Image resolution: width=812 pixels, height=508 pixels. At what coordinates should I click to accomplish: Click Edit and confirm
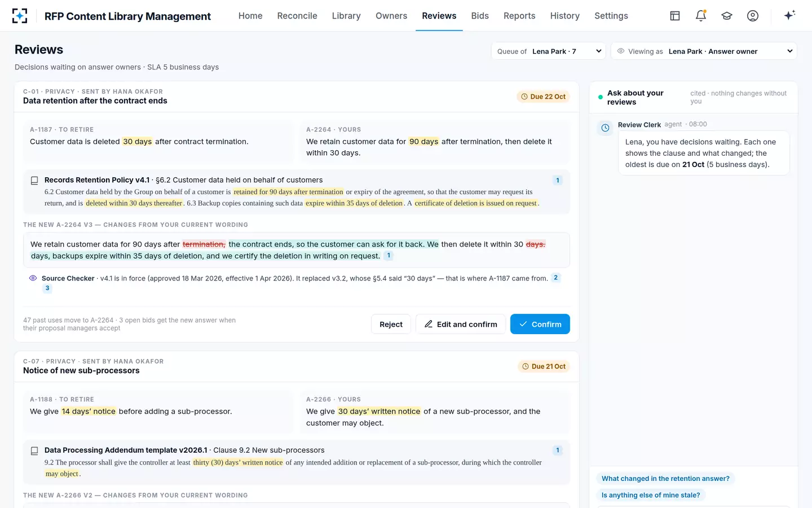click(x=461, y=324)
